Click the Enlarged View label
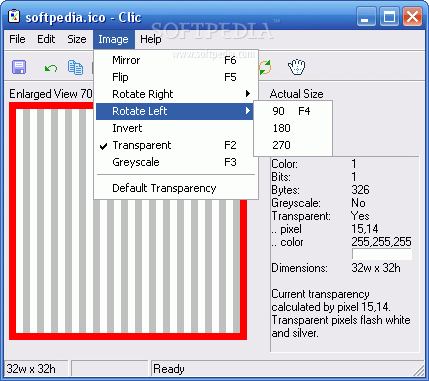Viewport: 429px width, 381px height. tap(50, 94)
